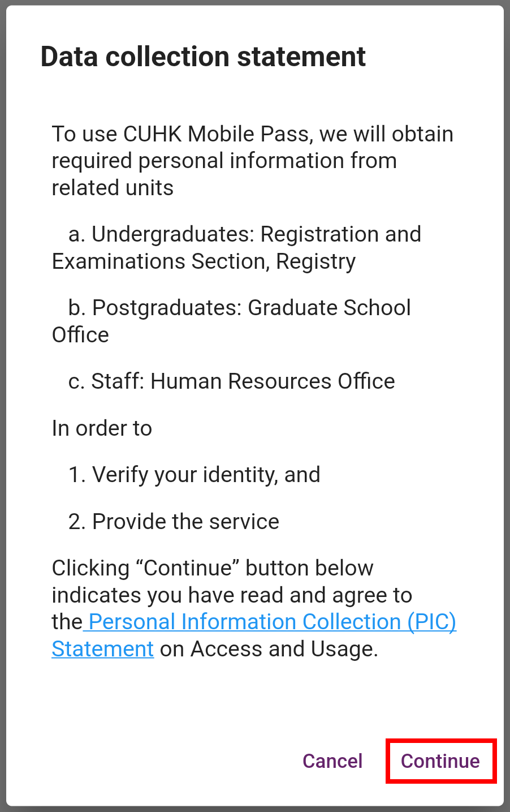
Task: Click the "In order to" text
Action: click(102, 428)
